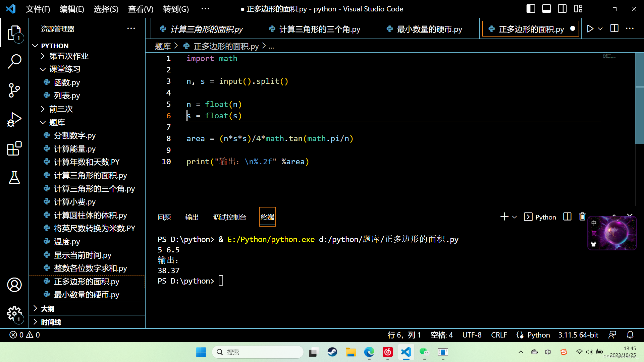Open run options dropdown arrow
644x362 pixels.
click(600, 29)
